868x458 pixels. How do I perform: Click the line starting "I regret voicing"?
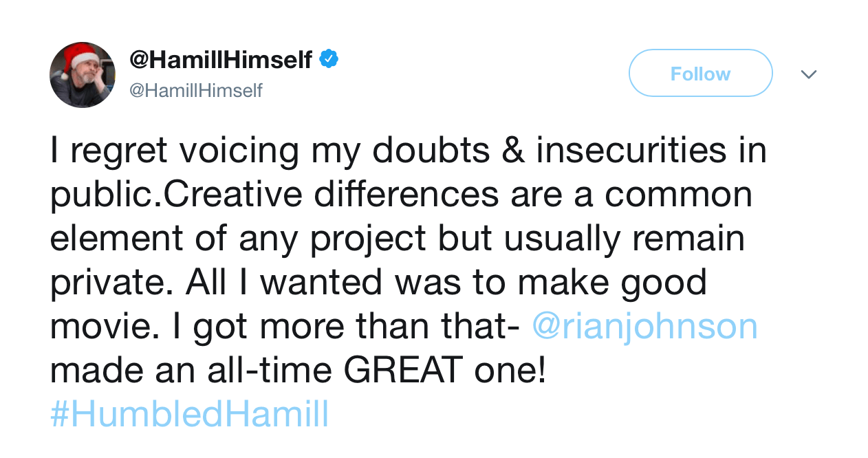point(408,151)
